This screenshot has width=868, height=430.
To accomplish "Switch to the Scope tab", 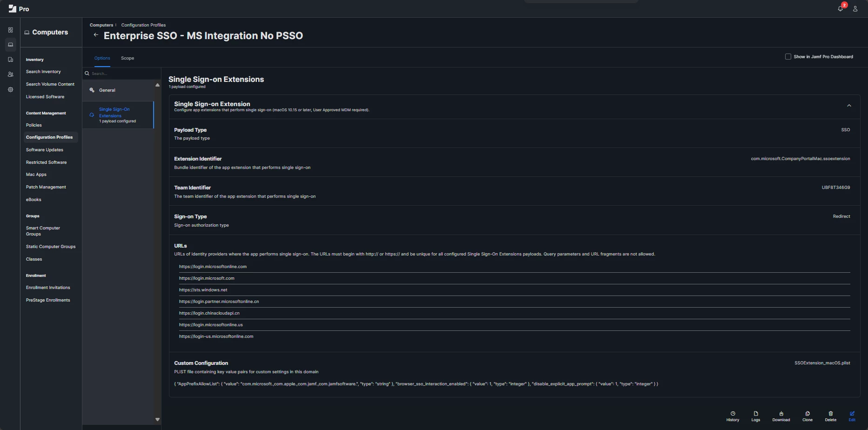I will point(128,58).
